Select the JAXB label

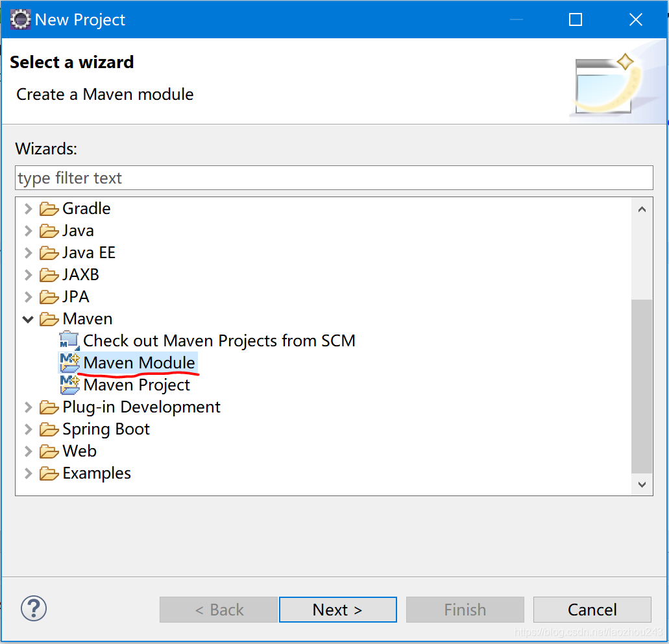[x=80, y=275]
